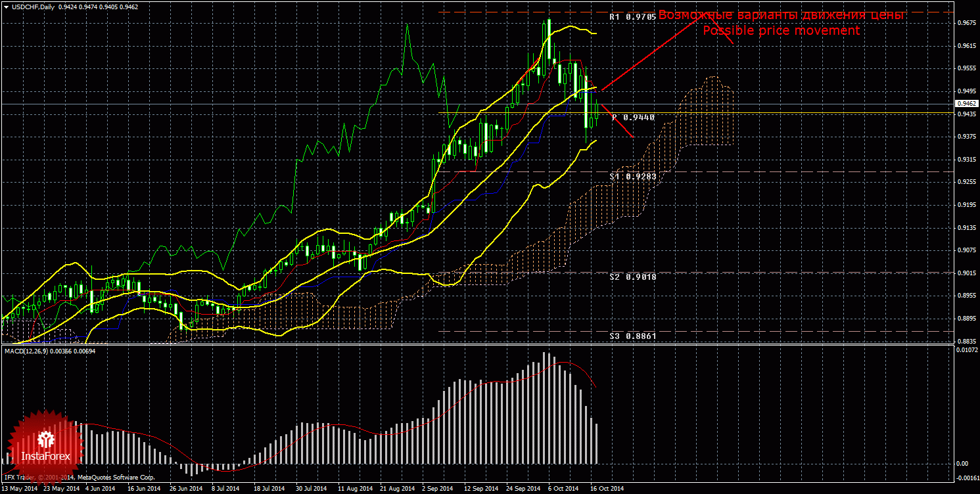This screenshot has width=980, height=494.
Task: Click the 0.8835 price scale value
Action: [x=966, y=342]
